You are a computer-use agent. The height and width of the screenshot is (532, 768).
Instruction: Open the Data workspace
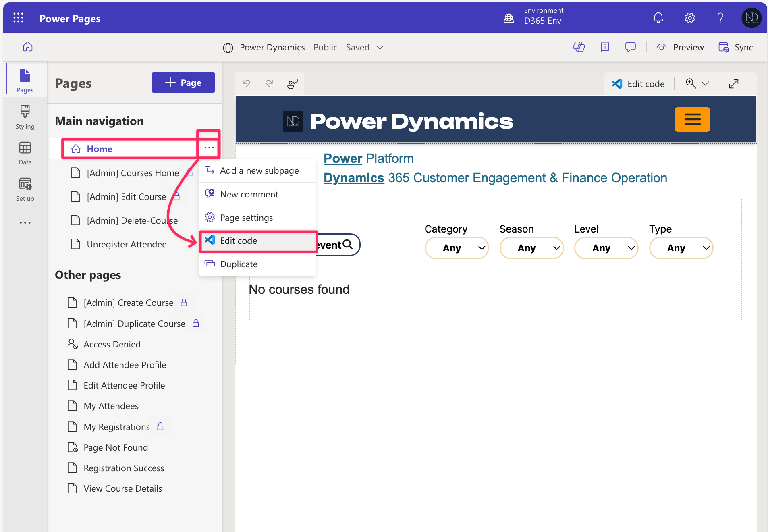(25, 153)
